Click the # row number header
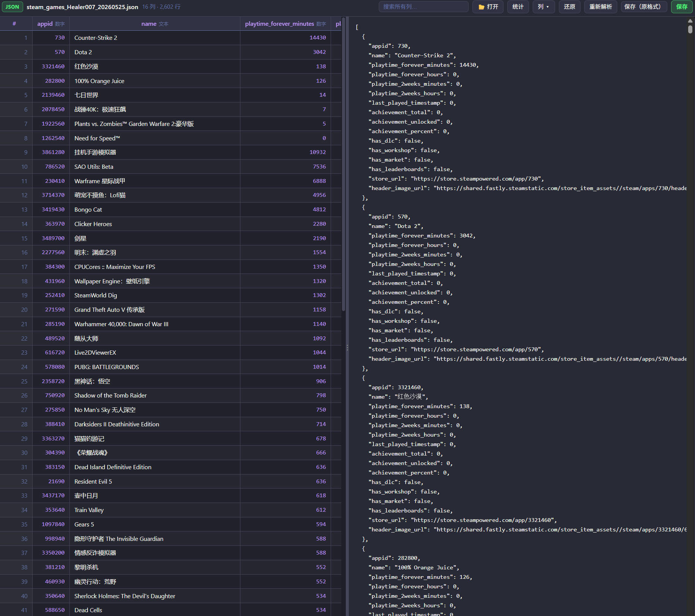The height and width of the screenshot is (616, 695). point(14,24)
